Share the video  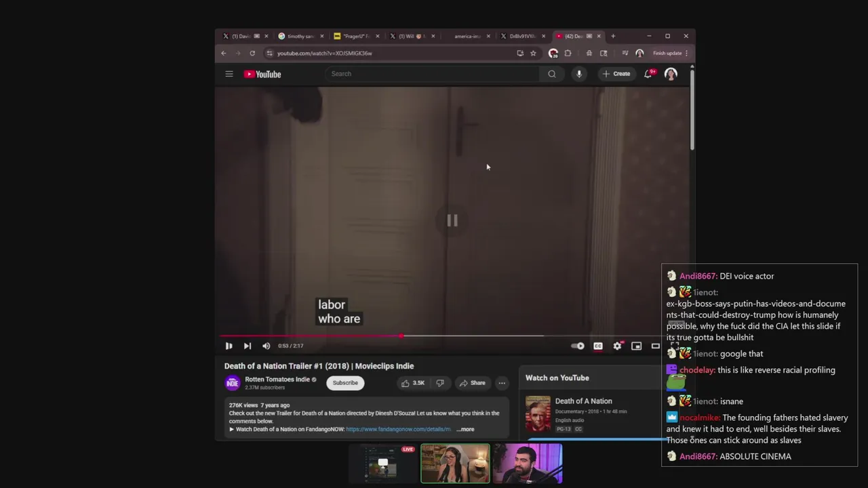coord(472,383)
